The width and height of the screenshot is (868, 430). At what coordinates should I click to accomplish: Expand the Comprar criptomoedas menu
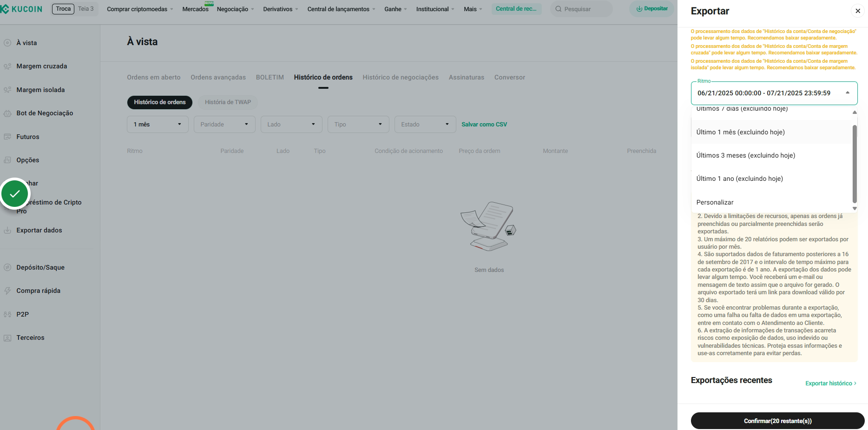point(140,9)
